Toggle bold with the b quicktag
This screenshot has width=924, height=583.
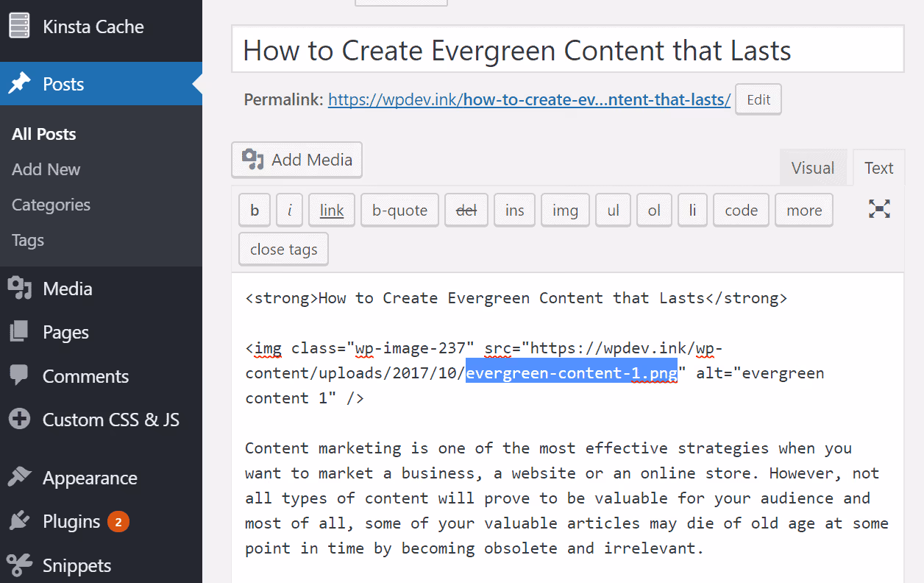coord(255,210)
